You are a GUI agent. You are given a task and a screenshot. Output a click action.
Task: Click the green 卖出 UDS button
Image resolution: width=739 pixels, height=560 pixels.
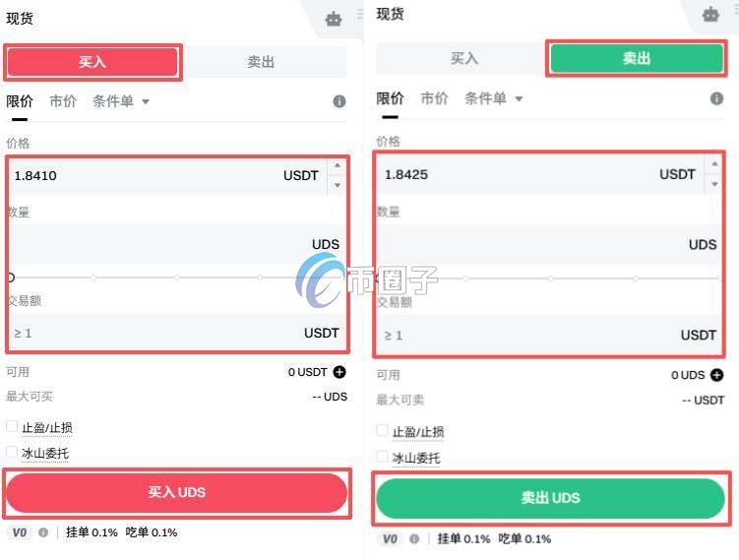tap(550, 498)
